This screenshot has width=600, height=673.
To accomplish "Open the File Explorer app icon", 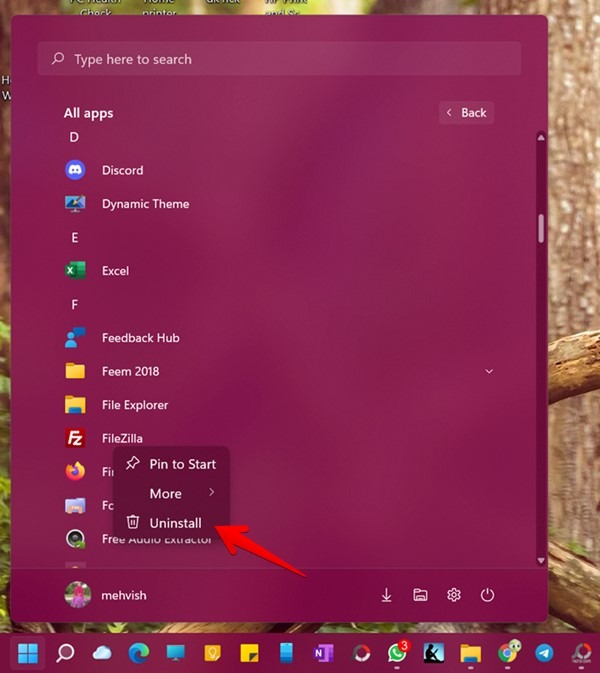I will tap(75, 405).
